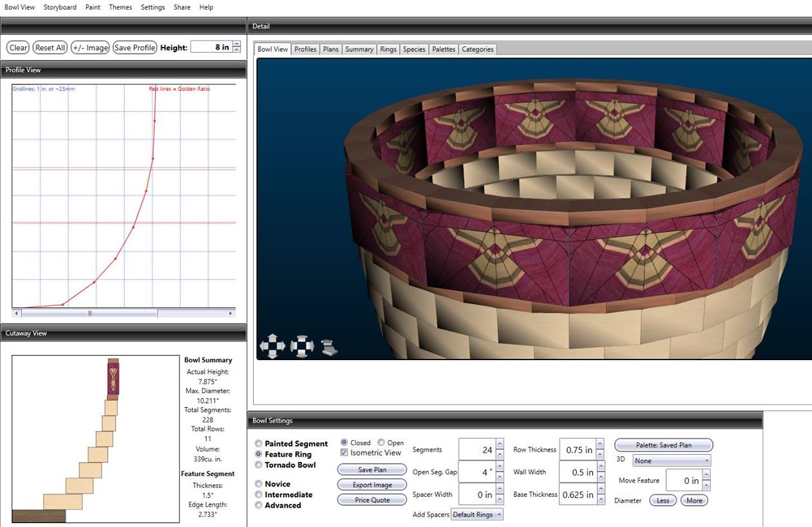Image resolution: width=812 pixels, height=527 pixels.
Task: Decrease the Wall Width stepper
Action: pyautogui.click(x=600, y=478)
